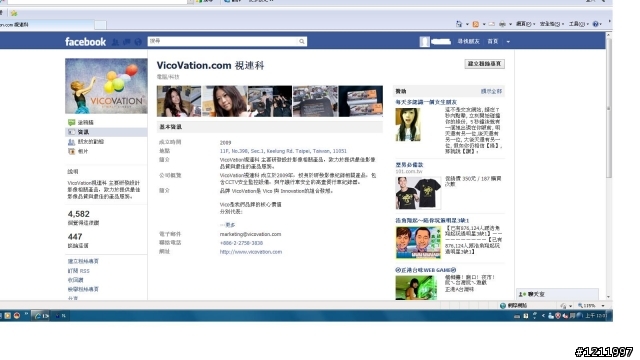Open the find friends link in top bar
The image size is (640, 360).
click(x=468, y=41)
